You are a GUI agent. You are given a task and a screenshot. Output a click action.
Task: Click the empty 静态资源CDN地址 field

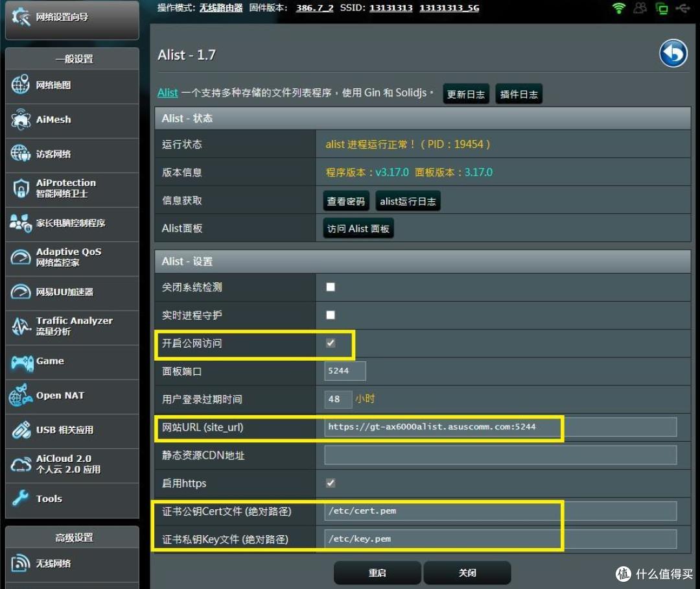click(x=500, y=455)
